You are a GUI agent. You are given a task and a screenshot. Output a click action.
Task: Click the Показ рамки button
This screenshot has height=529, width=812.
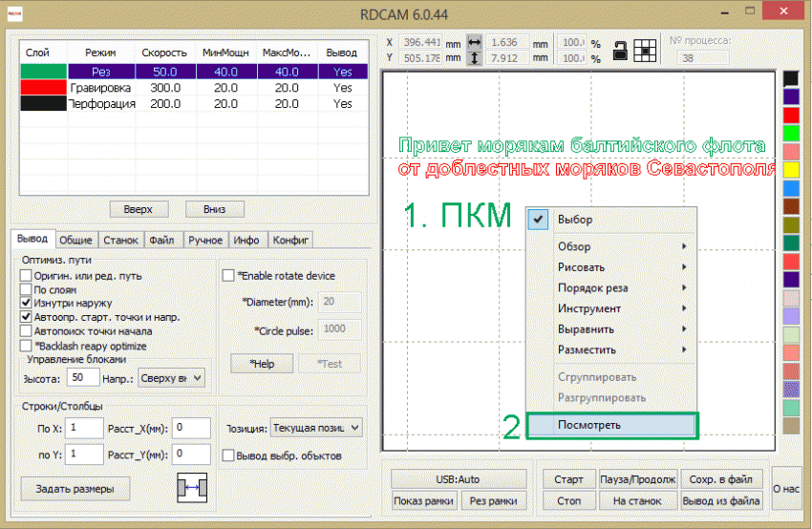(423, 500)
